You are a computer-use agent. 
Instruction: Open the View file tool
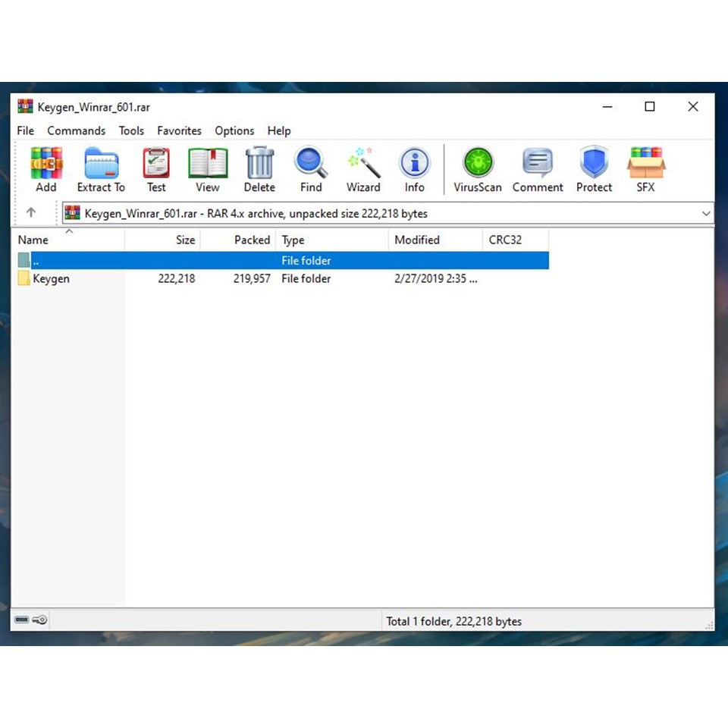[207, 169]
